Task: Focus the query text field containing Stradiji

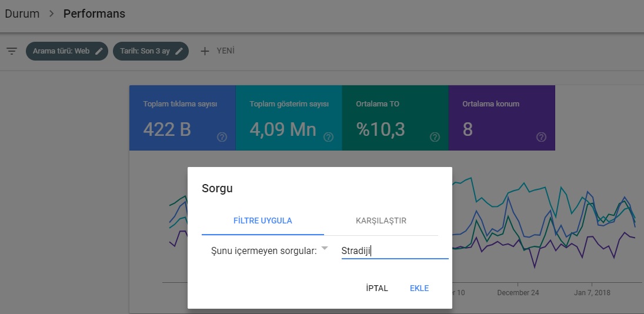Action: point(394,251)
